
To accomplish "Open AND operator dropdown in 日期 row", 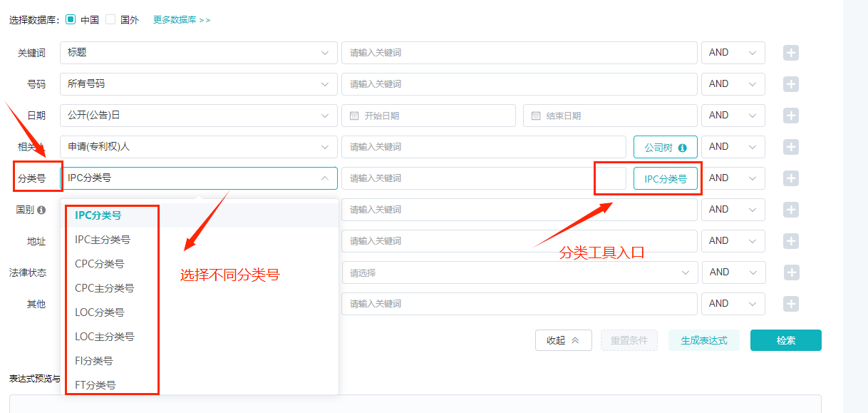I will [733, 116].
